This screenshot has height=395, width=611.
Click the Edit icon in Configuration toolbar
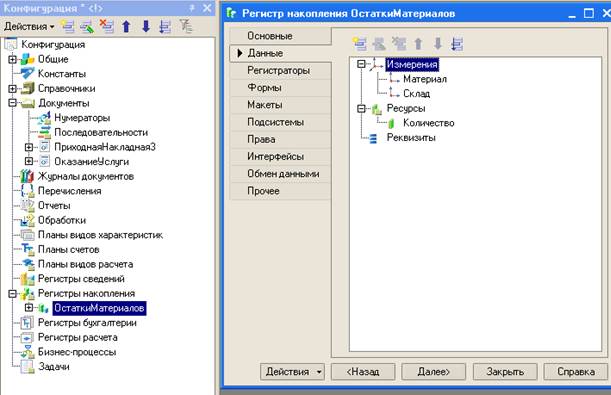point(87,26)
